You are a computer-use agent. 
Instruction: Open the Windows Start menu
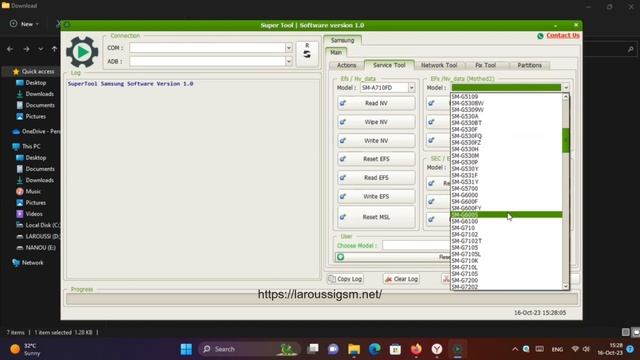tap(186, 349)
